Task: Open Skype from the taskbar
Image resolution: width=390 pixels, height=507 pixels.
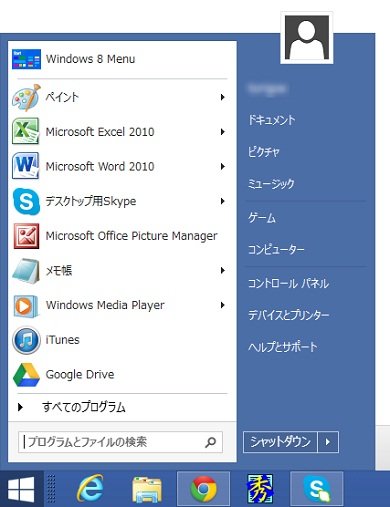Action: click(x=317, y=489)
